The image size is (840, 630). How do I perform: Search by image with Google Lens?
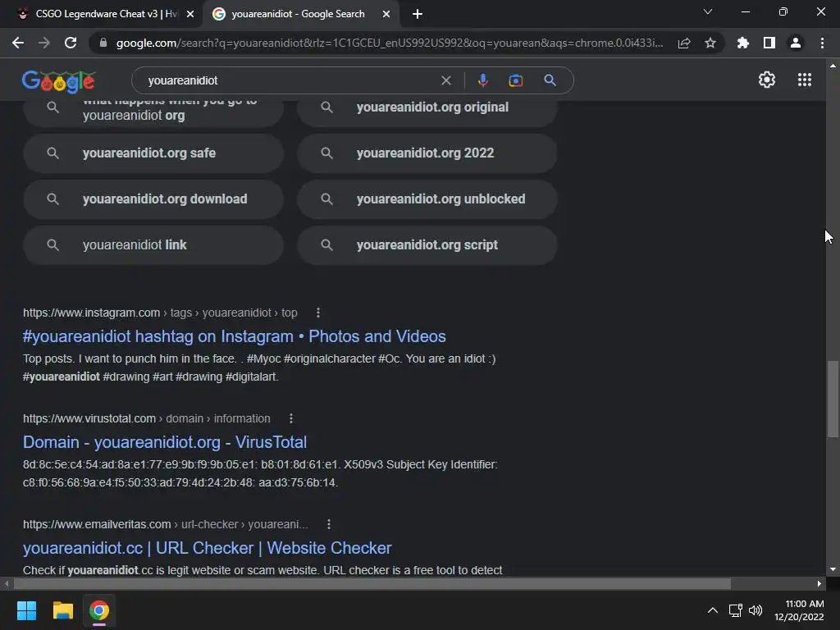click(515, 80)
